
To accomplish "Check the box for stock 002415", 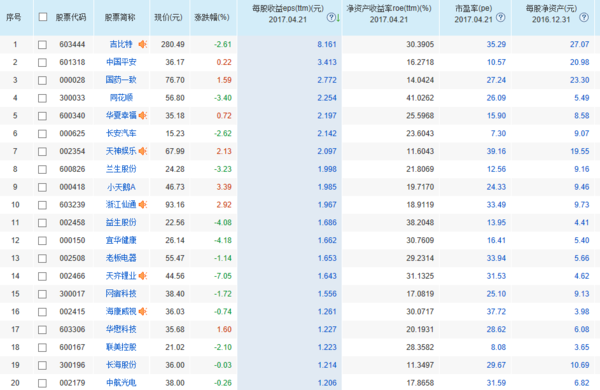I will (x=42, y=312).
